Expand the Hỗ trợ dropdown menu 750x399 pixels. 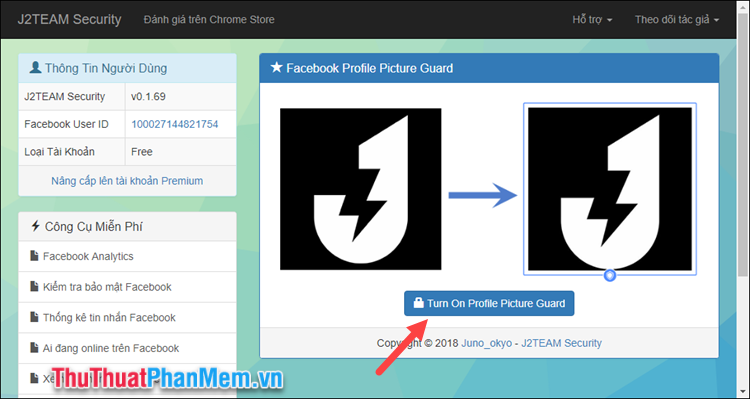coord(592,20)
